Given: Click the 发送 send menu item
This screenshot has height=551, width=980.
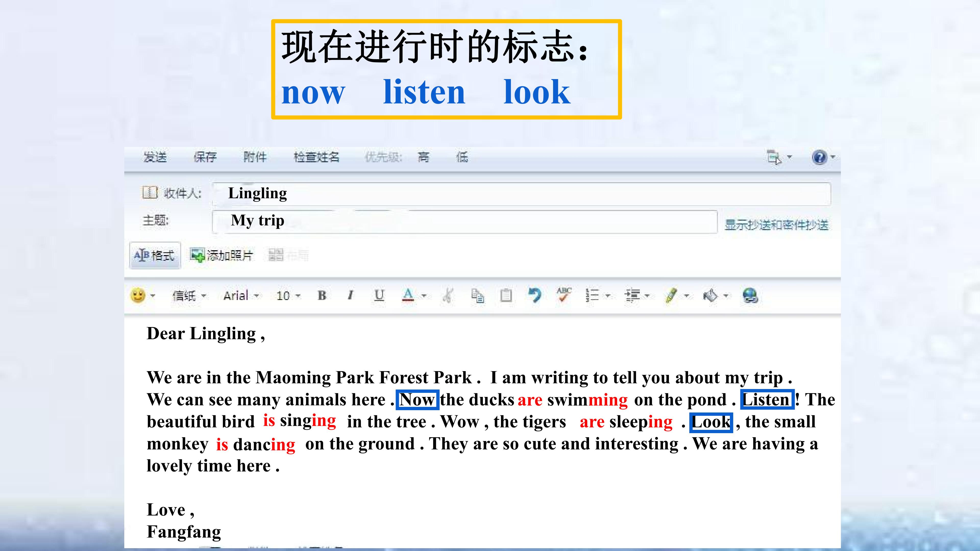Looking at the screenshot, I should (x=155, y=157).
